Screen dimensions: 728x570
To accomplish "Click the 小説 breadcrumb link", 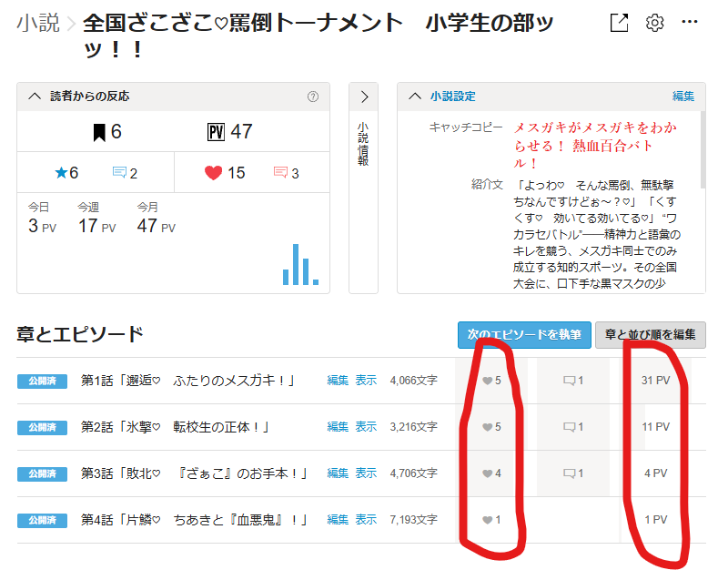I will point(38,23).
